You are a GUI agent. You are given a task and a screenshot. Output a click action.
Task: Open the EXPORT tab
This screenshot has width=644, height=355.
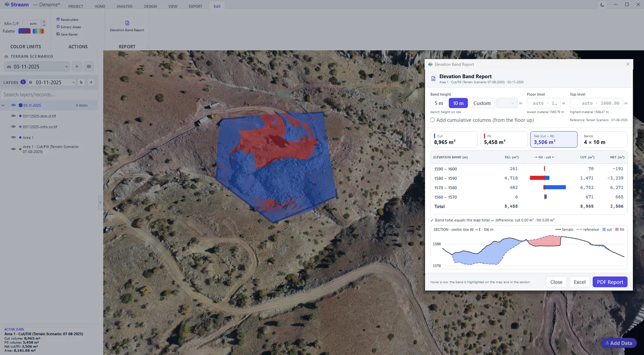[196, 6]
